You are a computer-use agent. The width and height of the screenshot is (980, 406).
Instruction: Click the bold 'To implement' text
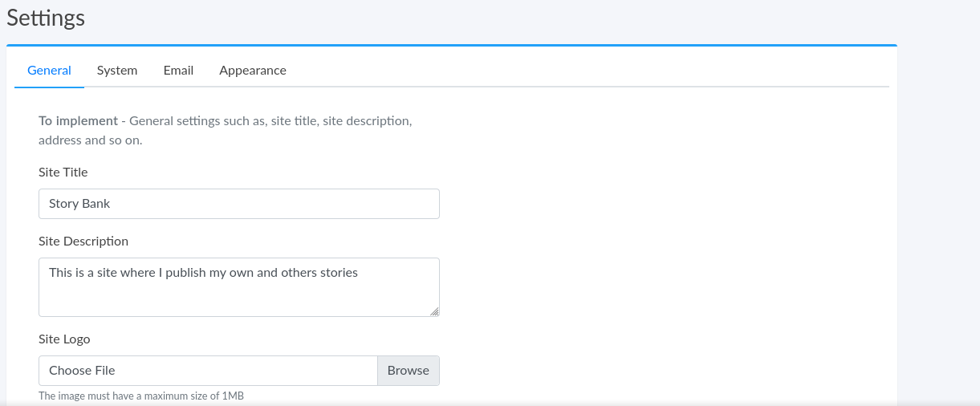pos(78,121)
